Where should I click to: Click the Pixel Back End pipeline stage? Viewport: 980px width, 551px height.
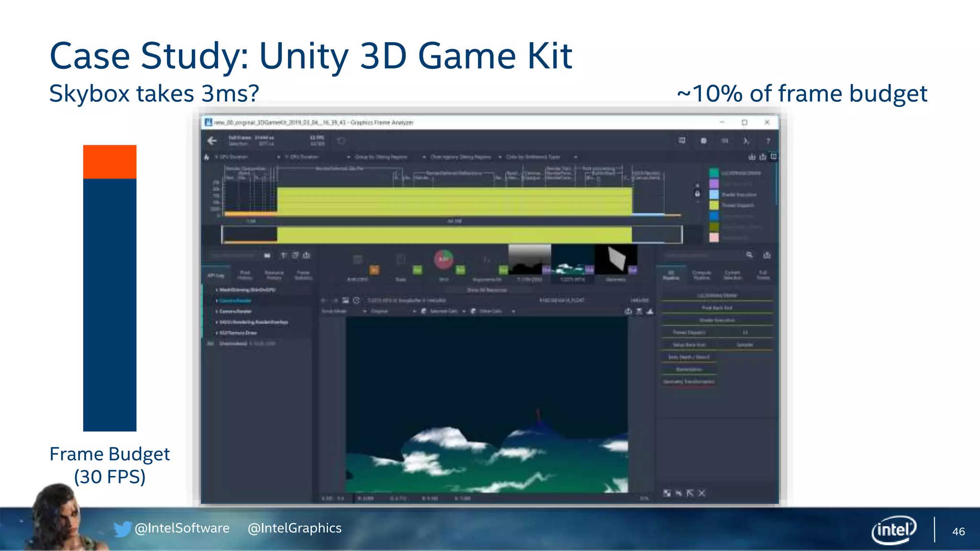pos(717,308)
